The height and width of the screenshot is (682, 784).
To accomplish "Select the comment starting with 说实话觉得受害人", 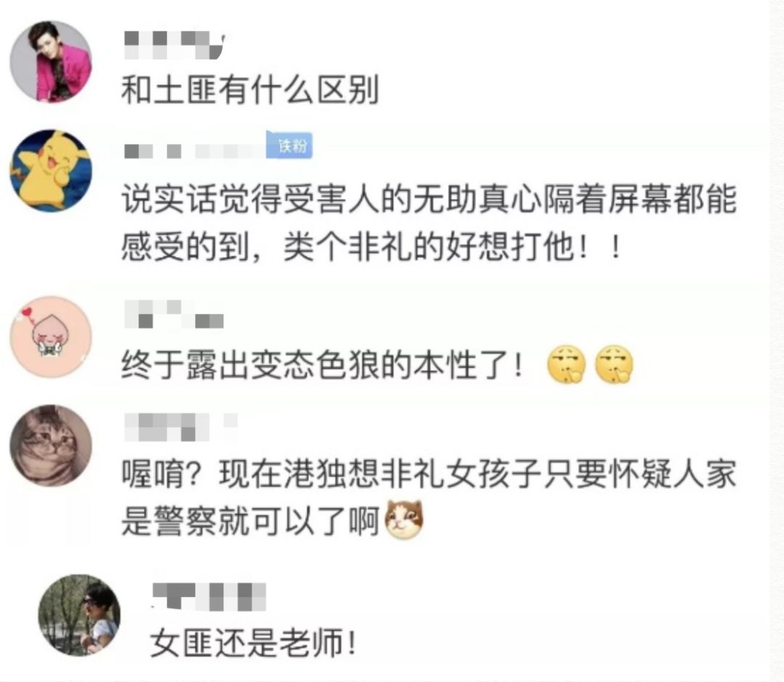I will (x=429, y=223).
